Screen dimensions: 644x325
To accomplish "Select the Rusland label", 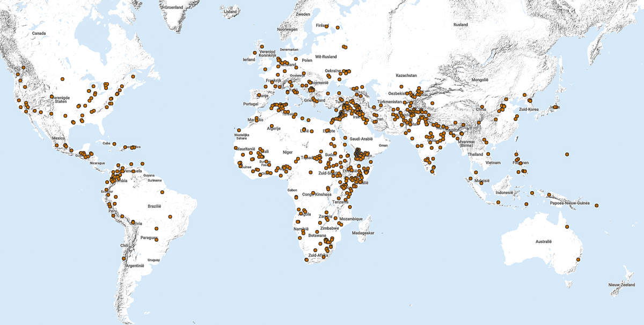I will pyautogui.click(x=460, y=25).
